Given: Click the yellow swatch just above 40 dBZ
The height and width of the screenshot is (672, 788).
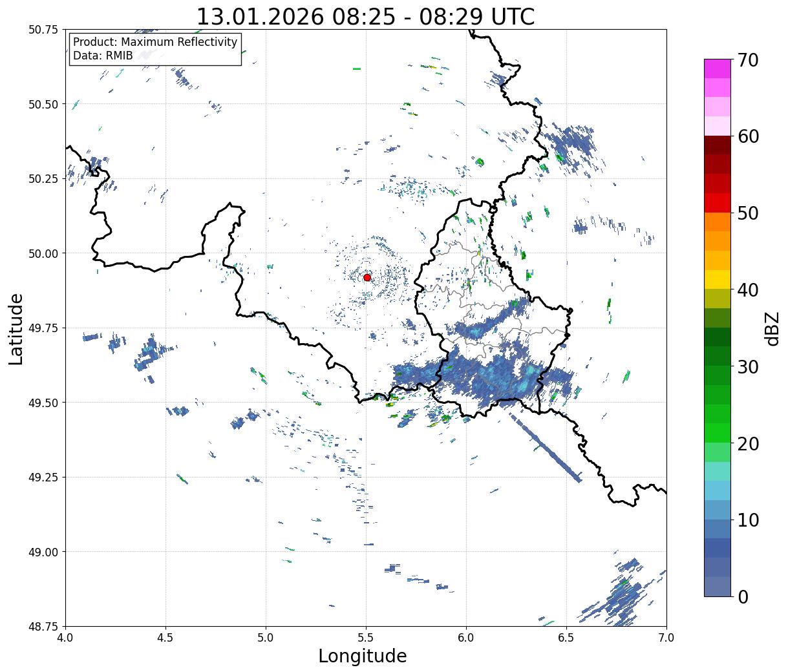Looking at the screenshot, I should coord(717,280).
